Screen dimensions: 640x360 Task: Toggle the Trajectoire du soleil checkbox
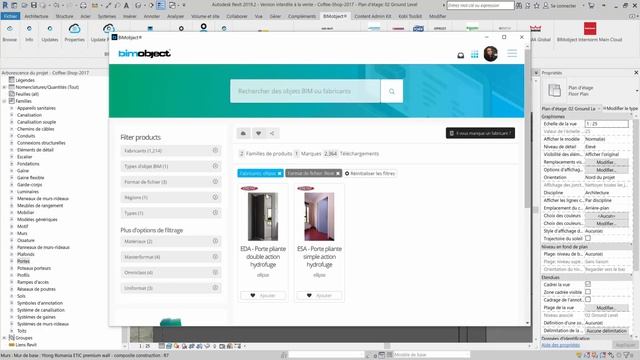588,238
